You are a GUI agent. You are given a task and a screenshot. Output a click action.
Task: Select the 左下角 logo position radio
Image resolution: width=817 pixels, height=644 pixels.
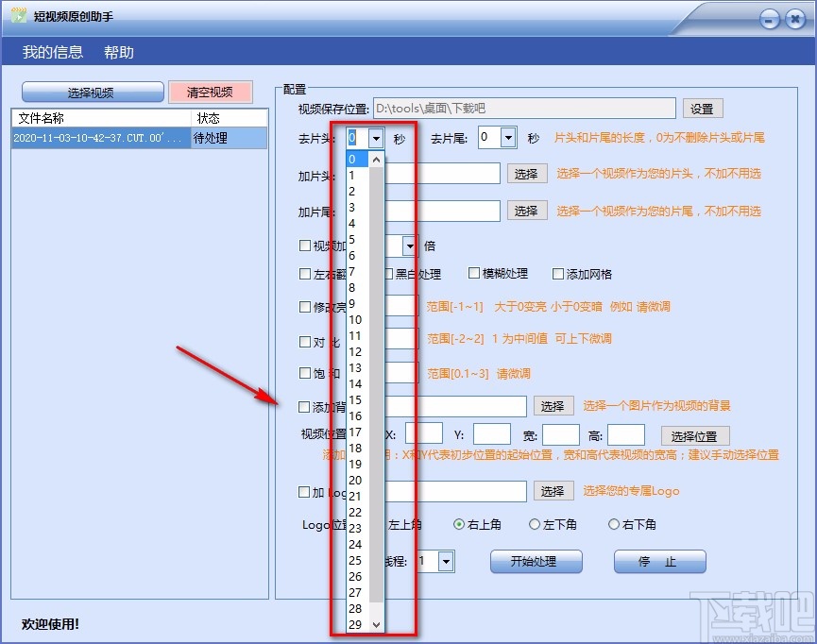(x=534, y=524)
